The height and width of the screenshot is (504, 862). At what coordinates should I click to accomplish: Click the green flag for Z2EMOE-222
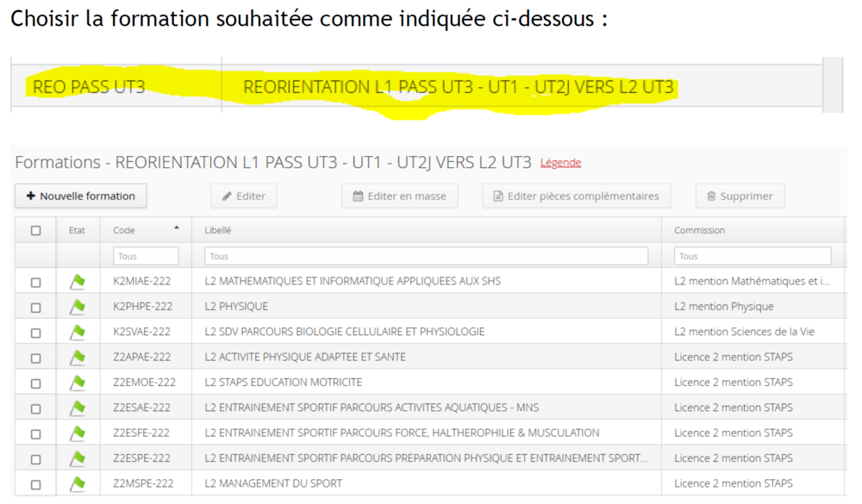point(78,383)
